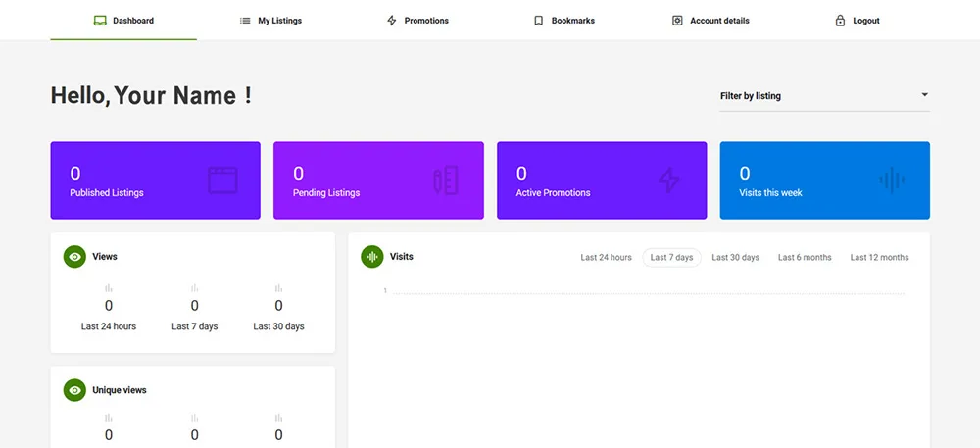Switch chart to Last 6 months
The height and width of the screenshot is (448, 980).
pyautogui.click(x=805, y=258)
